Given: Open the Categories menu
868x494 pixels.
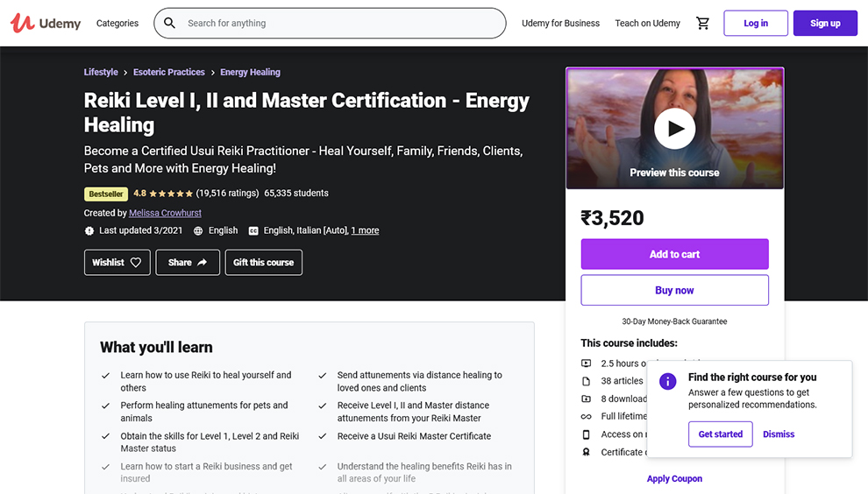Looking at the screenshot, I should tap(117, 24).
